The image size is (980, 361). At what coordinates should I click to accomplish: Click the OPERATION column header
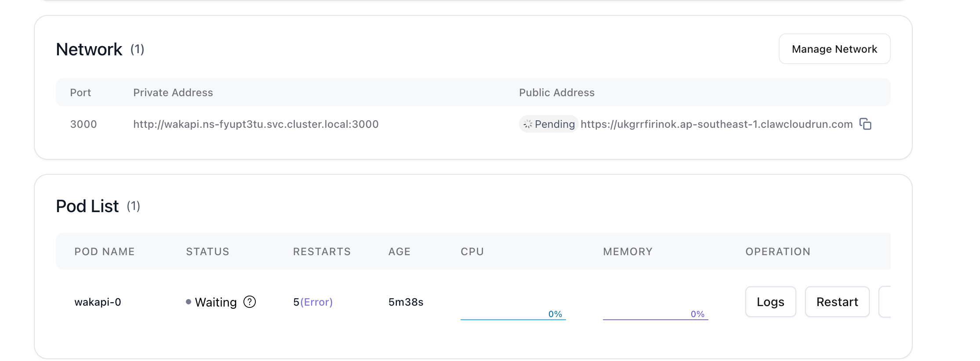click(x=778, y=252)
